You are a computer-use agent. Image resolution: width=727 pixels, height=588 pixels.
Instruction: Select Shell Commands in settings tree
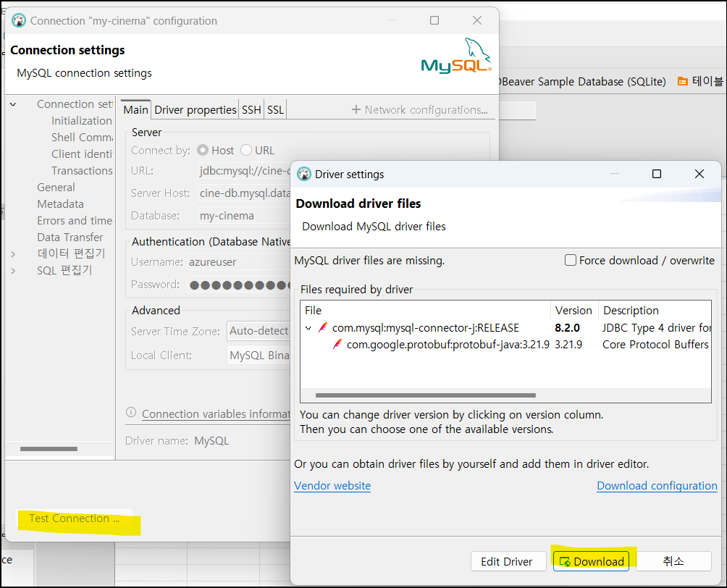pyautogui.click(x=82, y=138)
